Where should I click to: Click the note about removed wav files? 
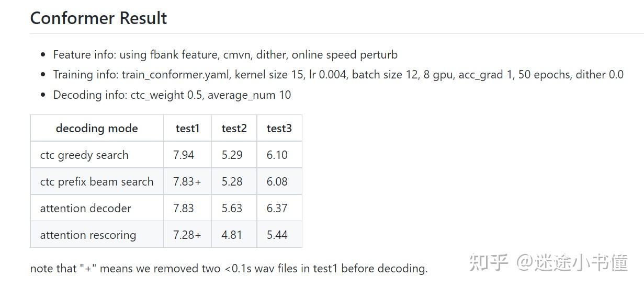(229, 269)
